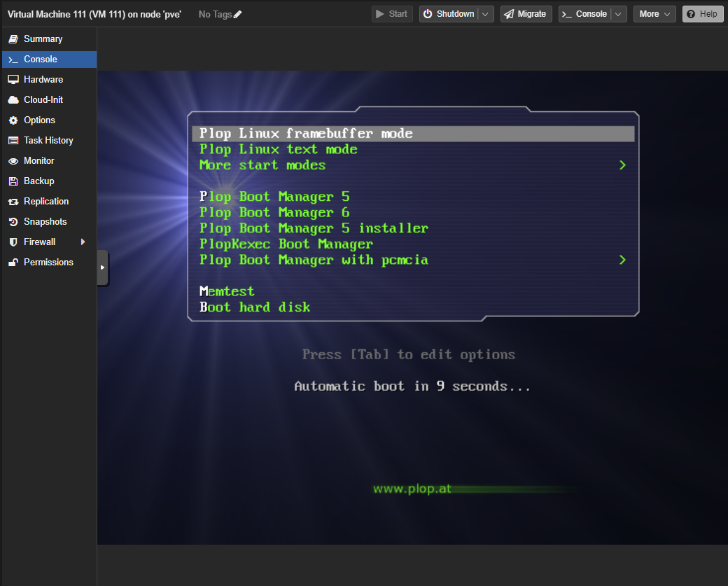
Task: Collapse the sidebar with the handle
Action: click(x=101, y=267)
